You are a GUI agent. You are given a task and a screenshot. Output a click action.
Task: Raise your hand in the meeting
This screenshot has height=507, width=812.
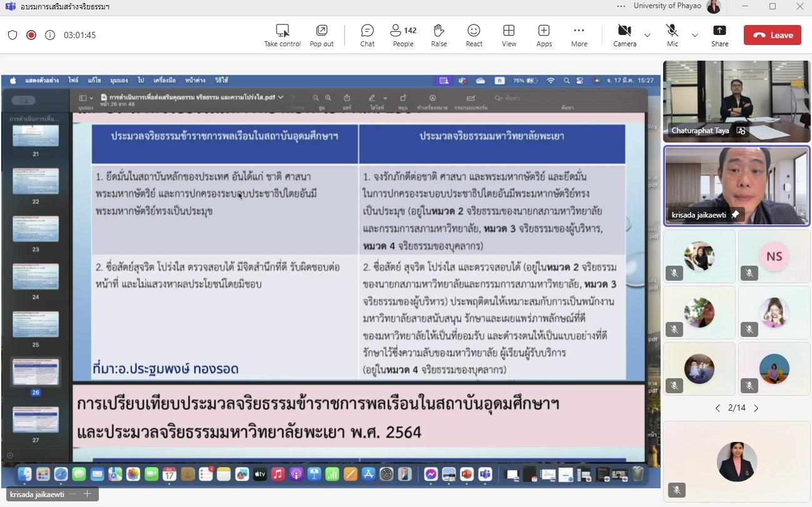pyautogui.click(x=439, y=35)
